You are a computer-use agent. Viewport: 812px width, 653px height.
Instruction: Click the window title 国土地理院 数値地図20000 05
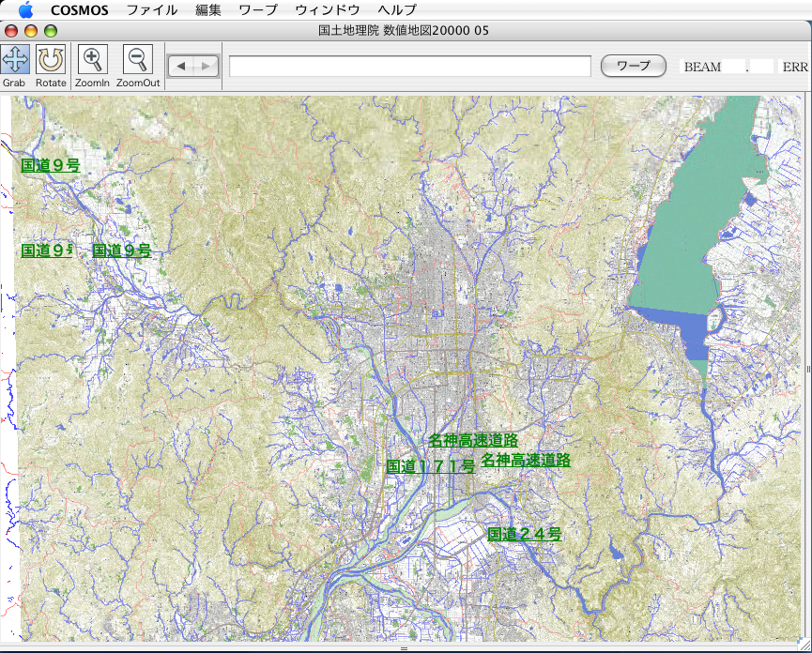pos(404,31)
